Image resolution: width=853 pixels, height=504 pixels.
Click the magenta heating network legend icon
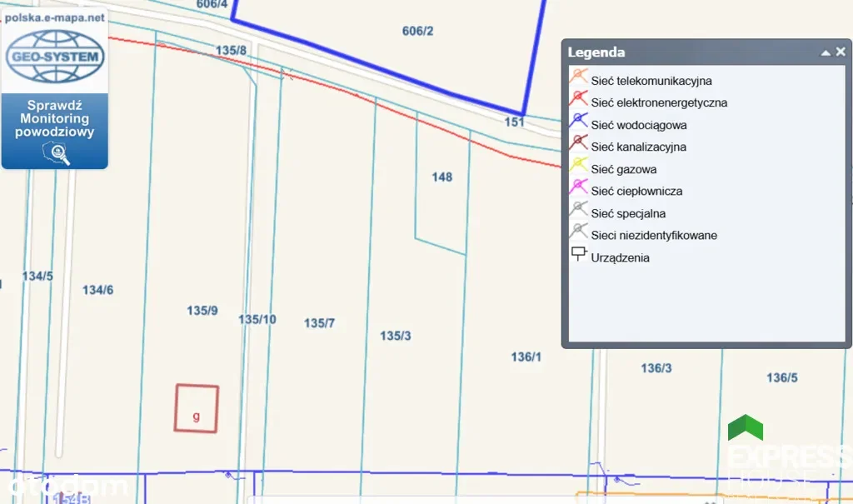point(578,188)
